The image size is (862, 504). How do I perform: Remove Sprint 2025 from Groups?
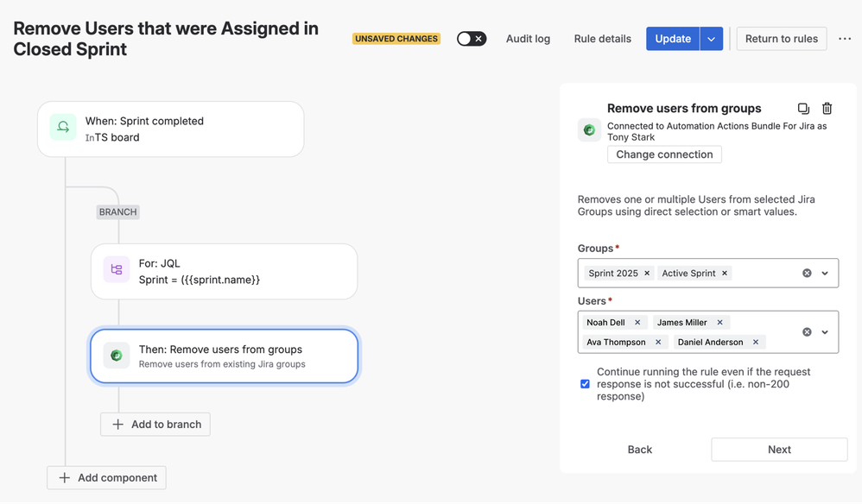[x=647, y=273]
